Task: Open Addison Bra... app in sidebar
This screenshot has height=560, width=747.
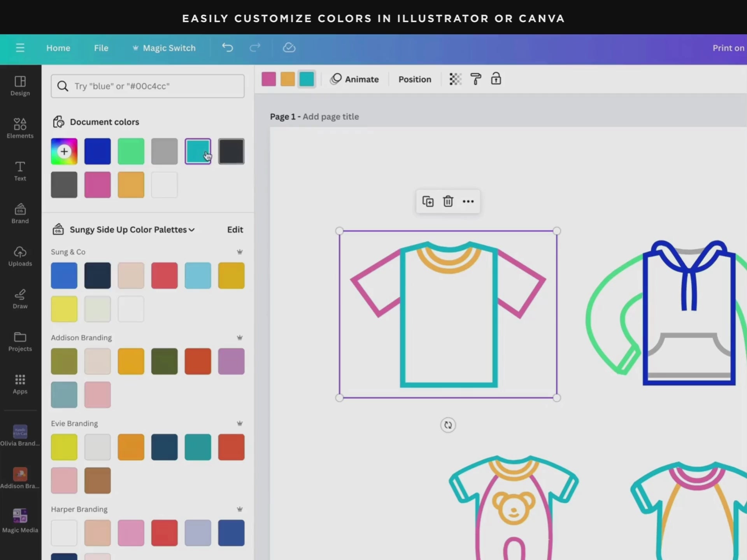Action: [x=20, y=478]
